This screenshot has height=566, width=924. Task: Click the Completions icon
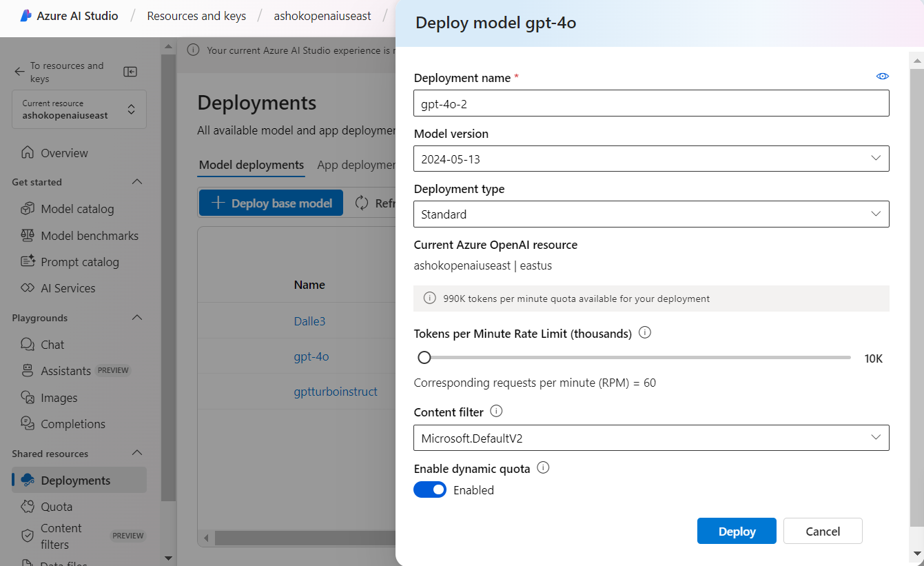pyautogui.click(x=28, y=423)
